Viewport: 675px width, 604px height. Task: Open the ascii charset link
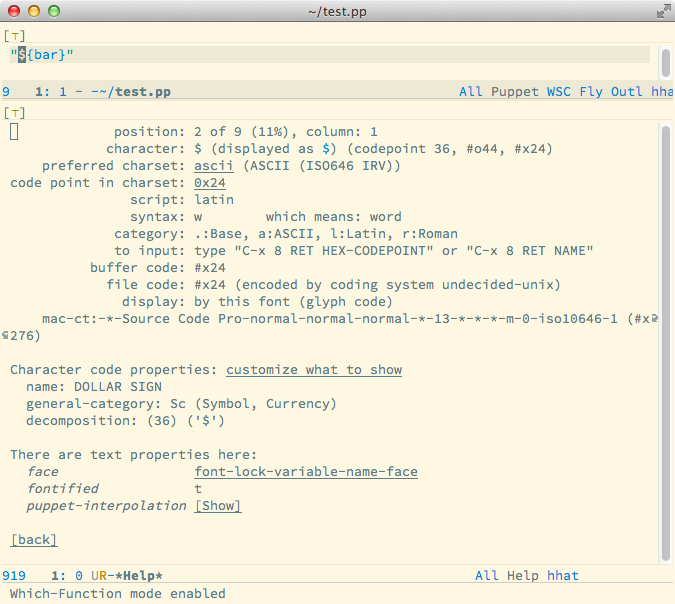pos(214,166)
